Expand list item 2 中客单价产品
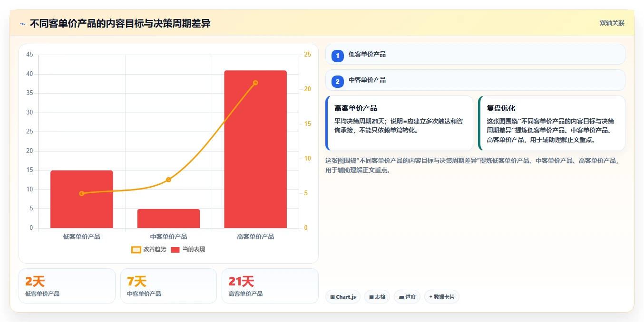644x322 pixels. (475, 80)
